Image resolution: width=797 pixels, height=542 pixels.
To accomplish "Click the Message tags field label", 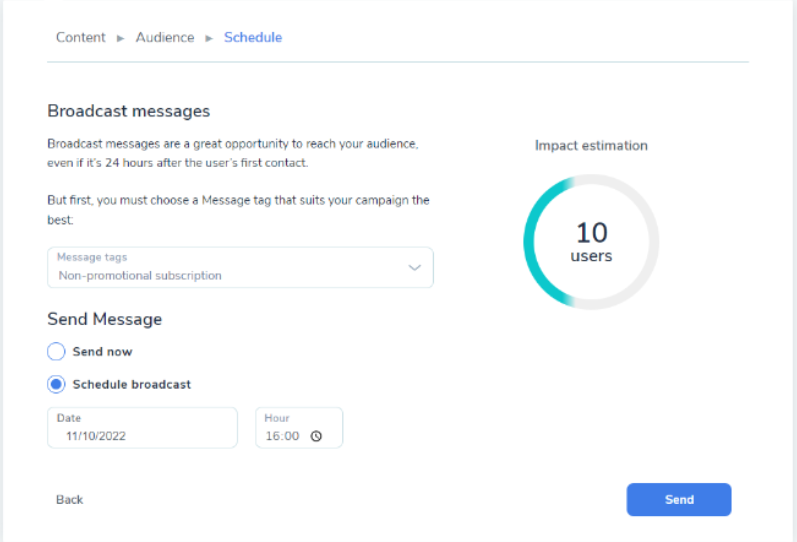I will coord(92,257).
